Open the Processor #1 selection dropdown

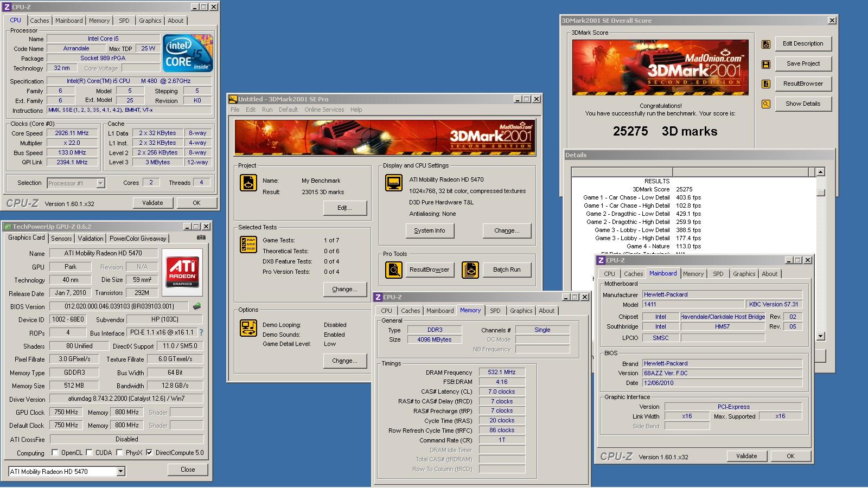point(100,183)
